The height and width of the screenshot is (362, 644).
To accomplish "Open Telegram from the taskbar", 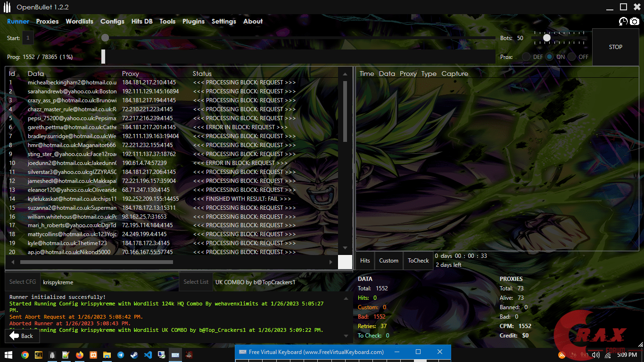I will pyautogui.click(x=121, y=355).
